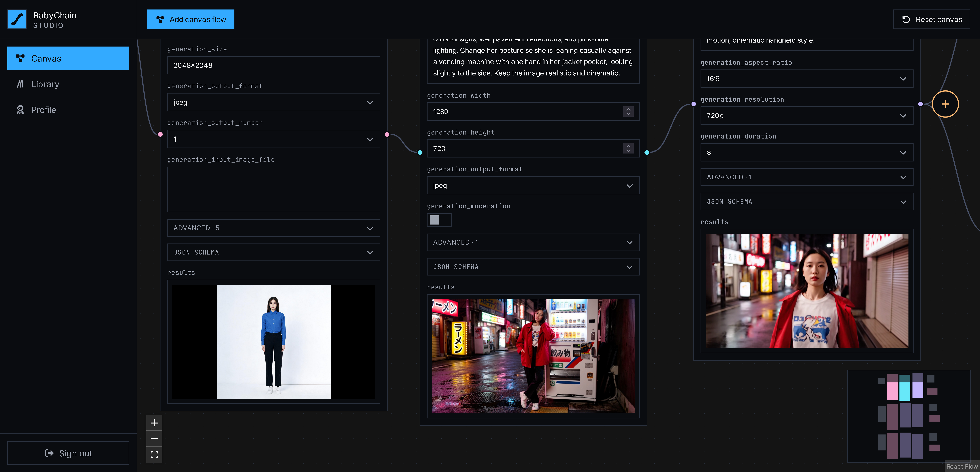Click the generation_height field showing 720
Viewport: 980px width, 472px height.
tap(533, 148)
